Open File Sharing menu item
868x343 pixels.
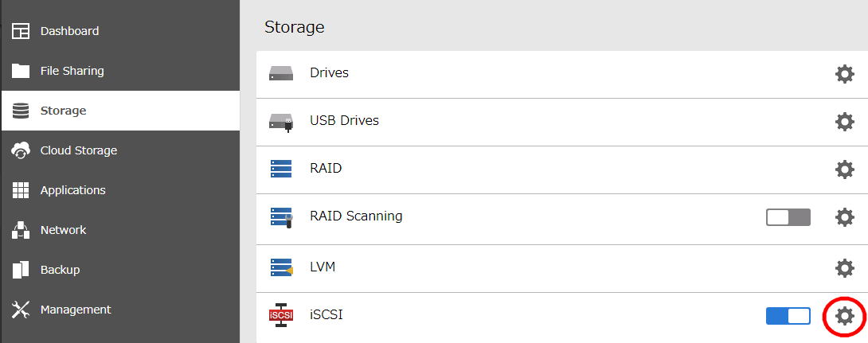click(72, 71)
